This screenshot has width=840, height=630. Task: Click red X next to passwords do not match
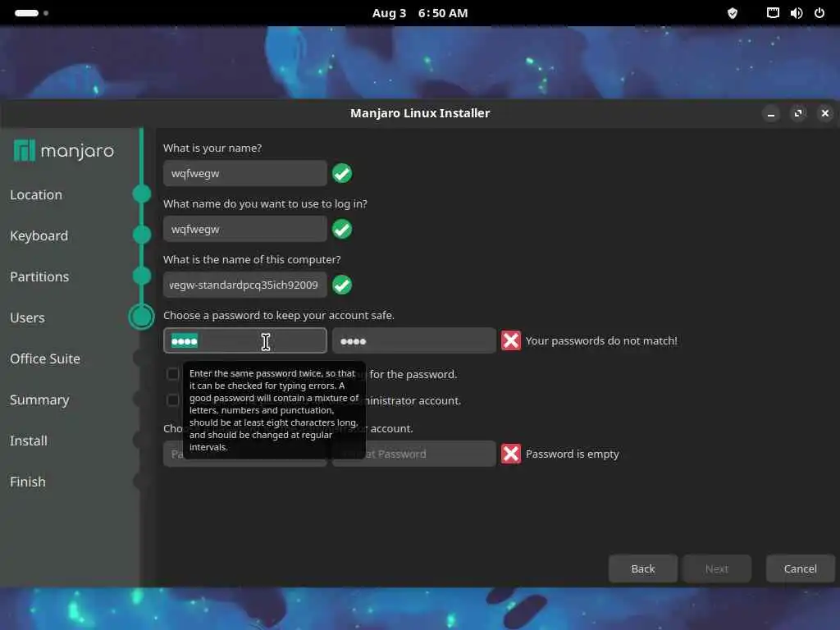coord(510,340)
